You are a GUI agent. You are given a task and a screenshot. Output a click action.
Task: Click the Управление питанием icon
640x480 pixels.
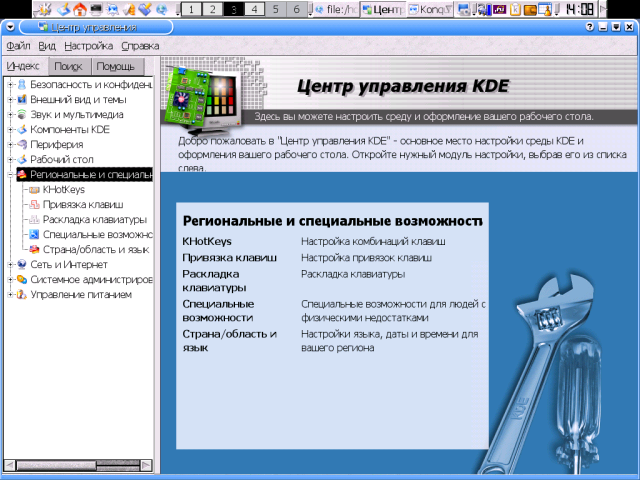point(22,295)
